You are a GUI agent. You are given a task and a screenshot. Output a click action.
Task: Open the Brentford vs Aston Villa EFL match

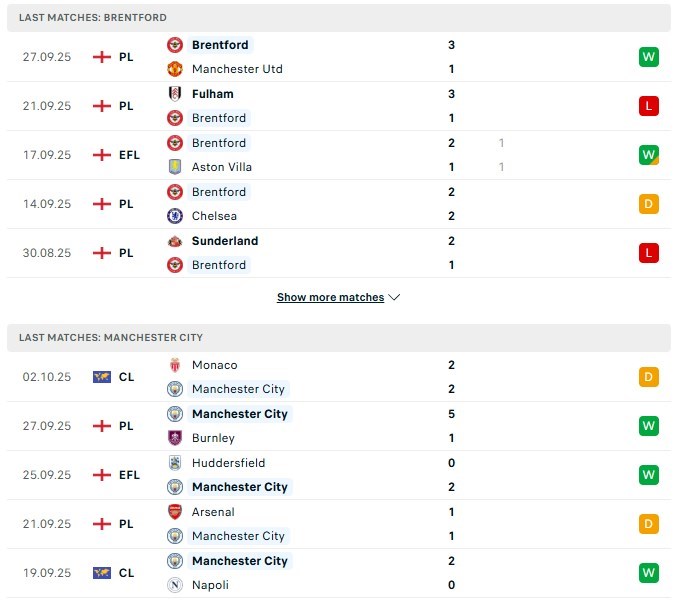[340, 155]
